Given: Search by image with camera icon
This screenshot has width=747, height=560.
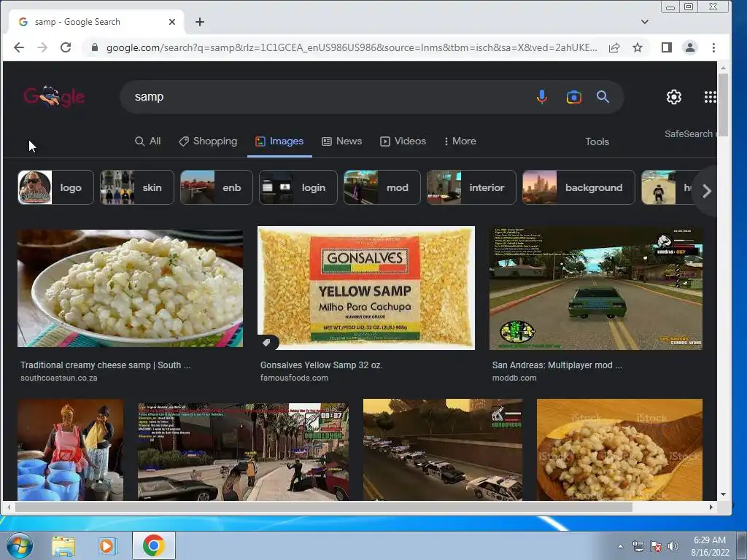Looking at the screenshot, I should click(x=573, y=97).
